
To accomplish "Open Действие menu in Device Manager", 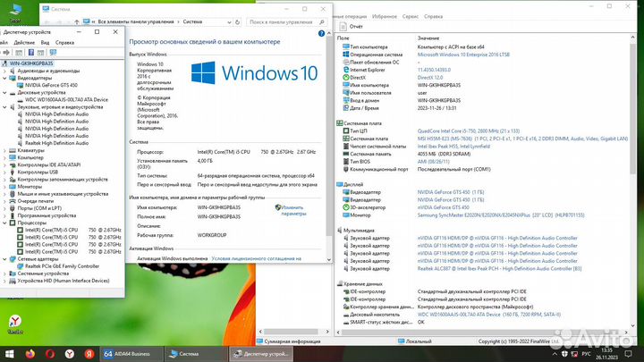I will click(24, 43).
